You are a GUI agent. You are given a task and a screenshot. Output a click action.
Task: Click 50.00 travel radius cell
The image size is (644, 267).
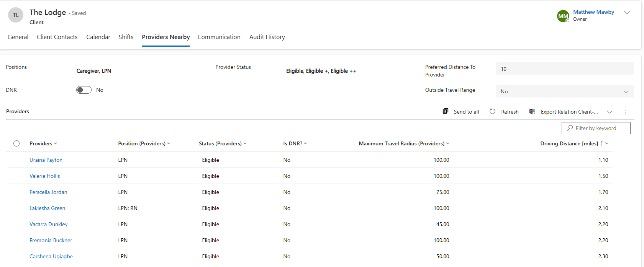pos(442,256)
